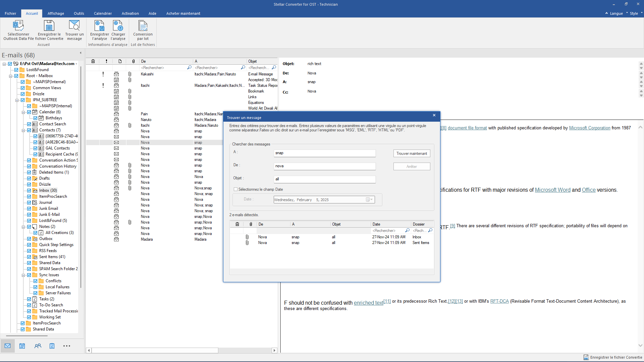Click Enregistrer le fichier Convertie ribbon icon
This screenshot has height=362, width=644.
tap(49, 26)
